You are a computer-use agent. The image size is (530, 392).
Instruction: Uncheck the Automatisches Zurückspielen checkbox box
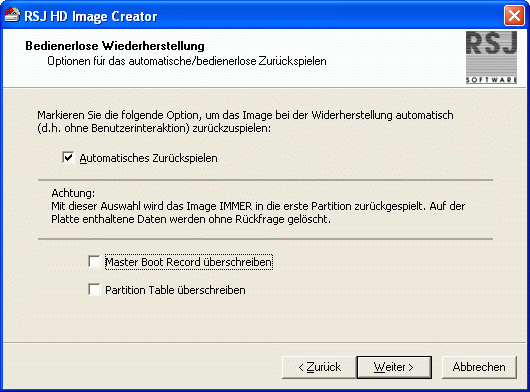click(x=68, y=157)
